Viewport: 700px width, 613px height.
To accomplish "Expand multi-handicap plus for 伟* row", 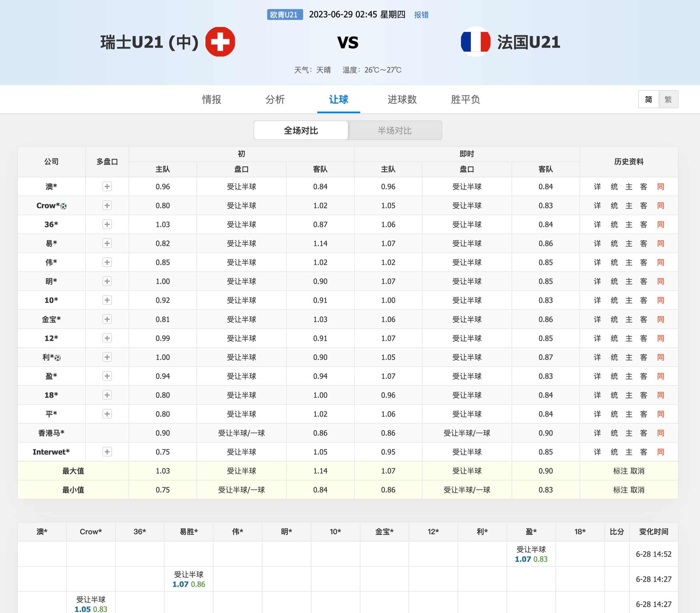I will [x=107, y=262].
